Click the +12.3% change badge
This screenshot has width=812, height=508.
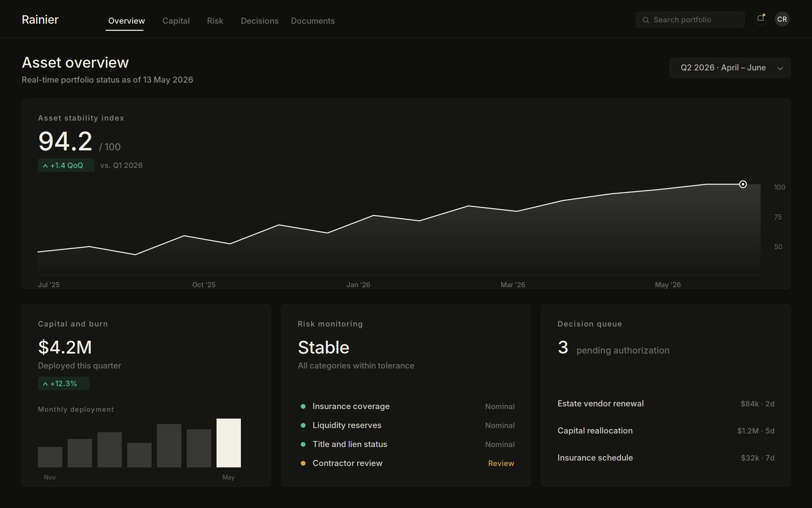pos(64,383)
